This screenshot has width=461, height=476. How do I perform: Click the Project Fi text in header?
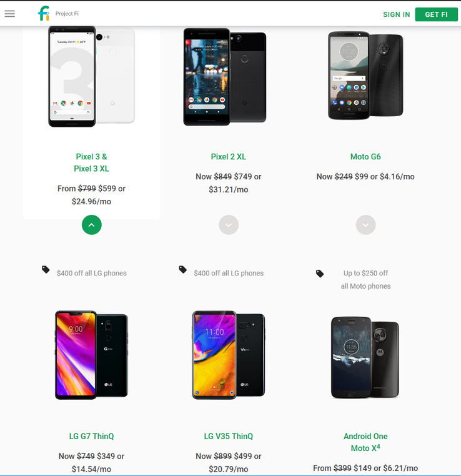pos(67,14)
